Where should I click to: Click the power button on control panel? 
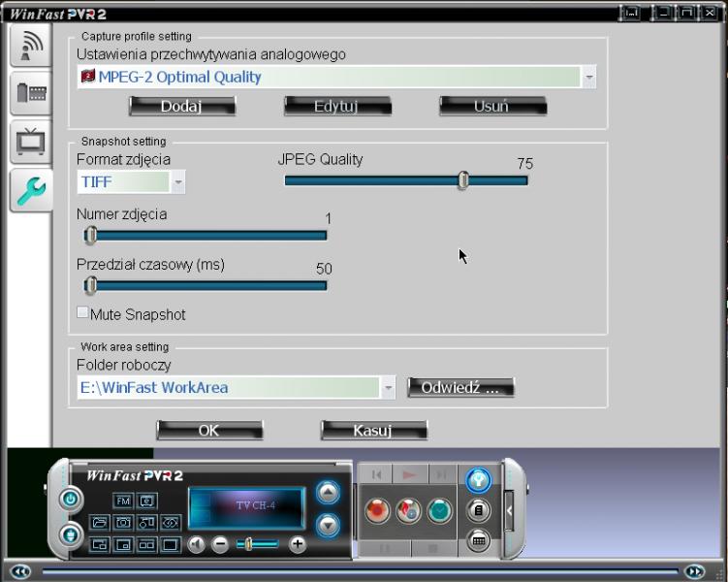coord(71,500)
